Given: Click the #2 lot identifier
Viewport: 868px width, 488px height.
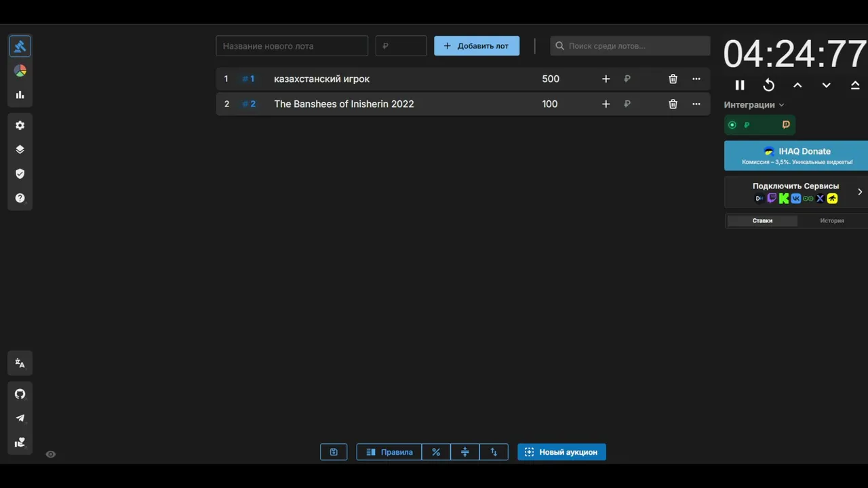Looking at the screenshot, I should [249, 104].
